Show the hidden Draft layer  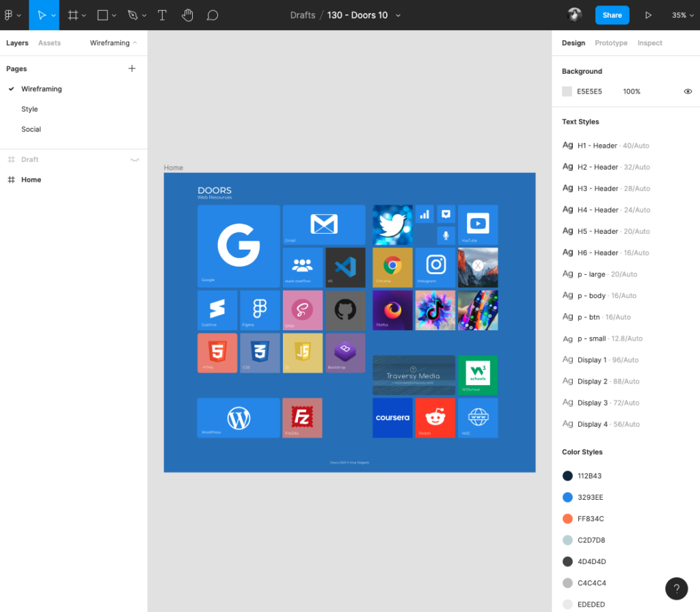(x=135, y=159)
